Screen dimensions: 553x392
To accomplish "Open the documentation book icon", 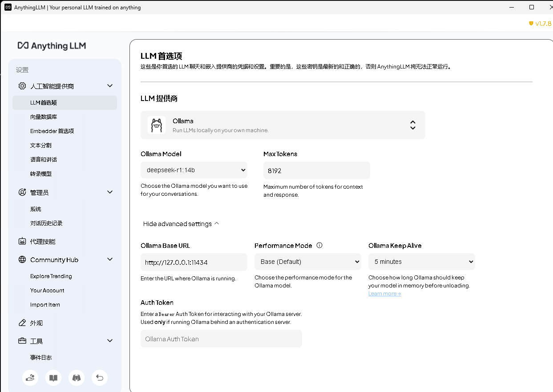I will (x=53, y=378).
